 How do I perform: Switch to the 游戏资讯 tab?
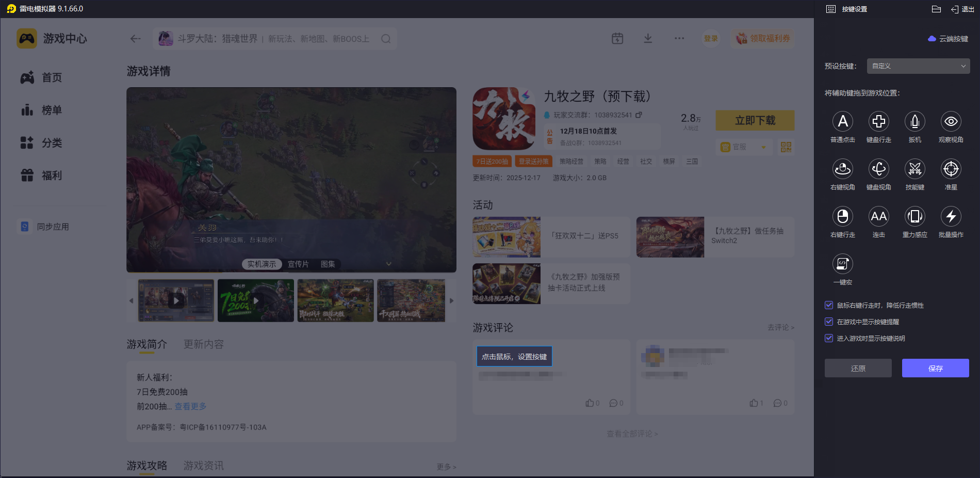coord(204,466)
